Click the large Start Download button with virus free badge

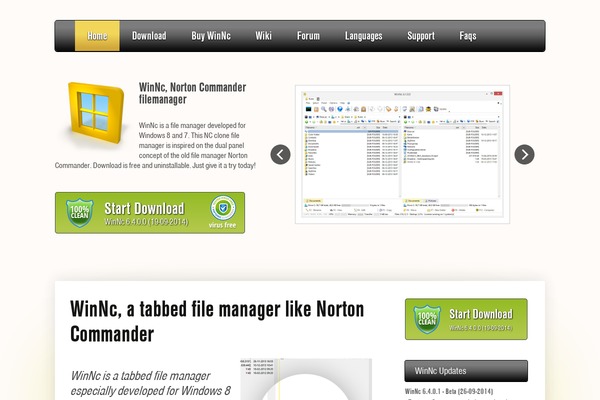point(150,213)
